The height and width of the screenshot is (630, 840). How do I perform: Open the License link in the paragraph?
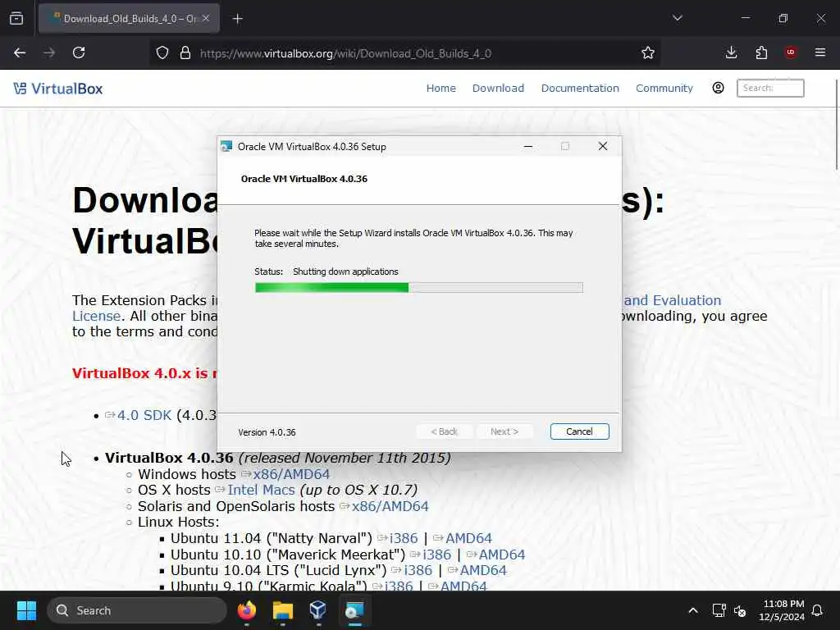tap(97, 316)
